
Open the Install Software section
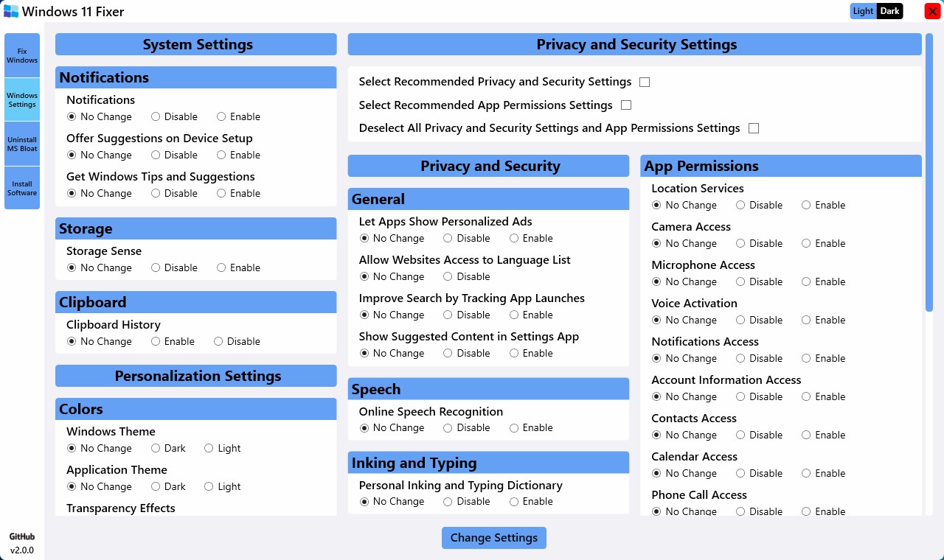coord(22,187)
